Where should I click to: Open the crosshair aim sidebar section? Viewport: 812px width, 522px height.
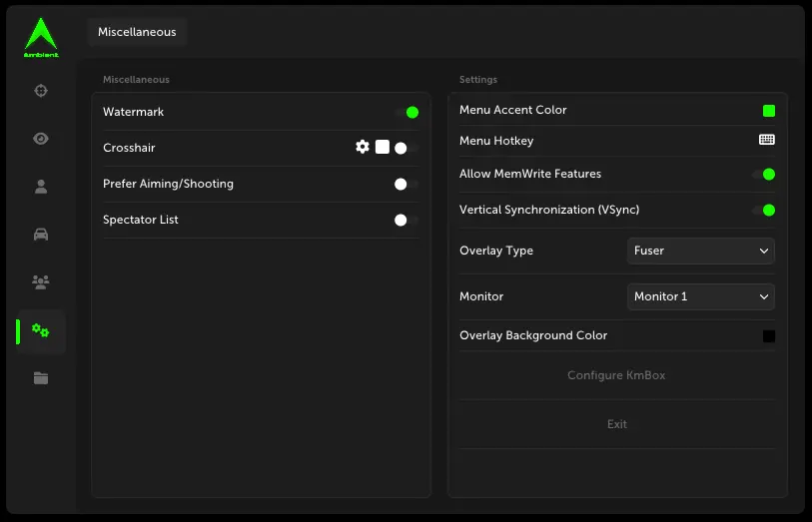pyautogui.click(x=41, y=91)
